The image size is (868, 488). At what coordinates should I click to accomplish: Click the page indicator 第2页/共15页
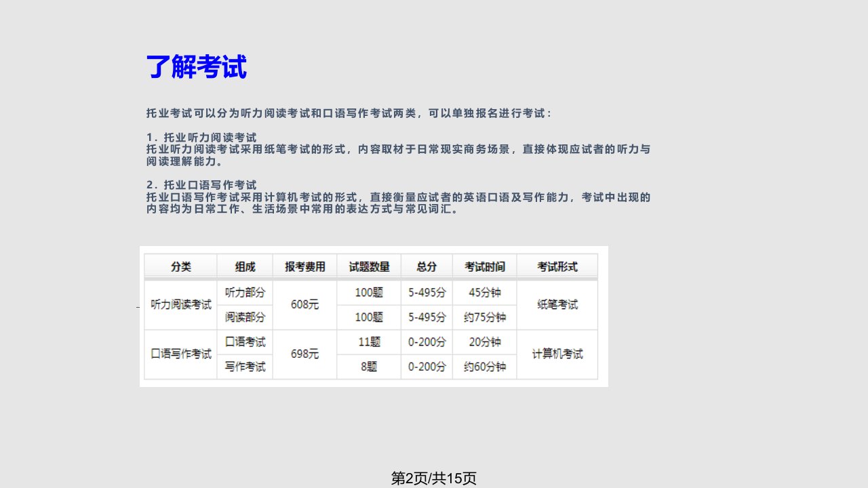(x=434, y=478)
